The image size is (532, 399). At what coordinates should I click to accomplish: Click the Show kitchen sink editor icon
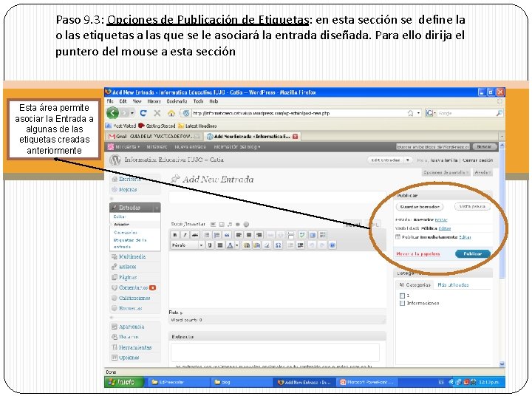click(323, 235)
